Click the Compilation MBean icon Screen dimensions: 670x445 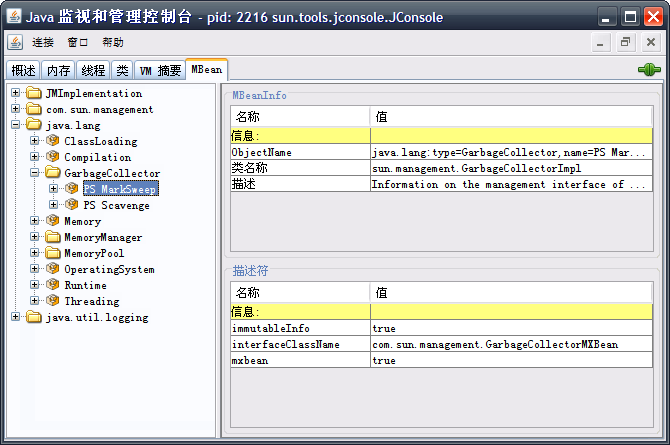click(x=53, y=156)
